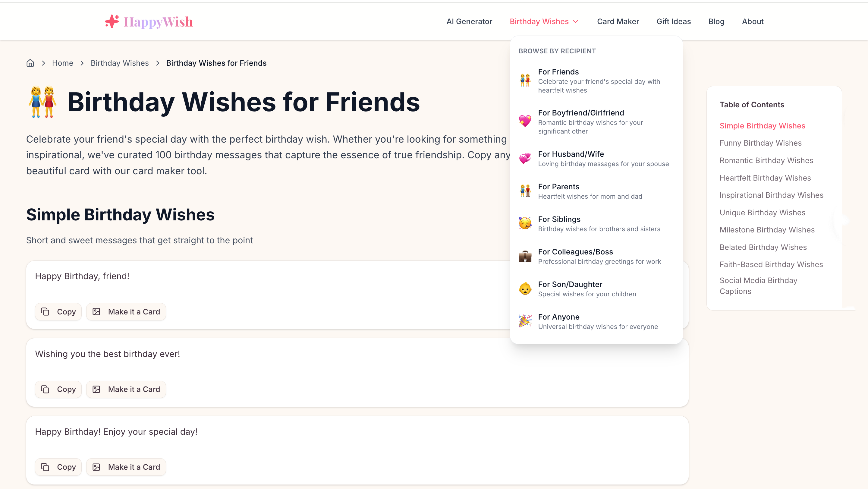The width and height of the screenshot is (868, 489).
Task: Click the party popper emoji next to For Anyone
Action: (525, 321)
